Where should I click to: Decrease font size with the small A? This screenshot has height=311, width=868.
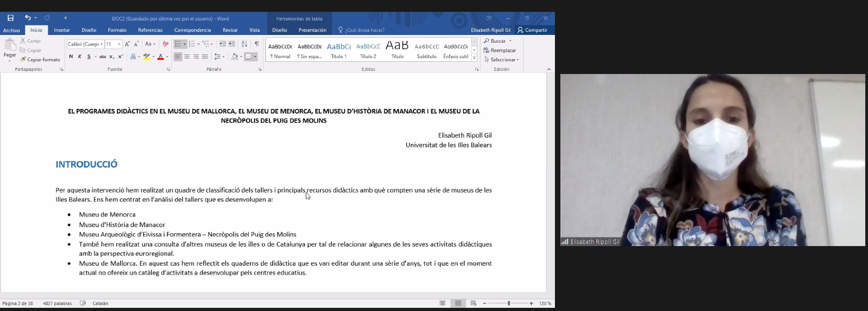136,44
